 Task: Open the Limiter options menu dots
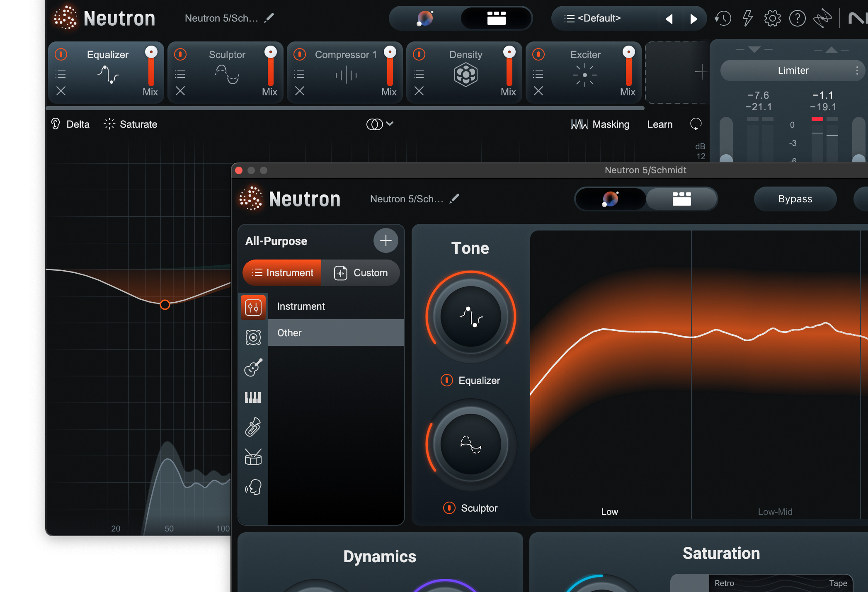857,70
